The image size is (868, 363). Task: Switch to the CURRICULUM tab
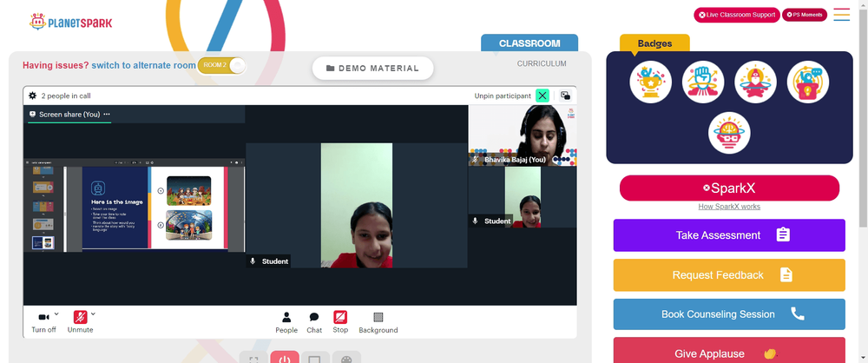542,63
